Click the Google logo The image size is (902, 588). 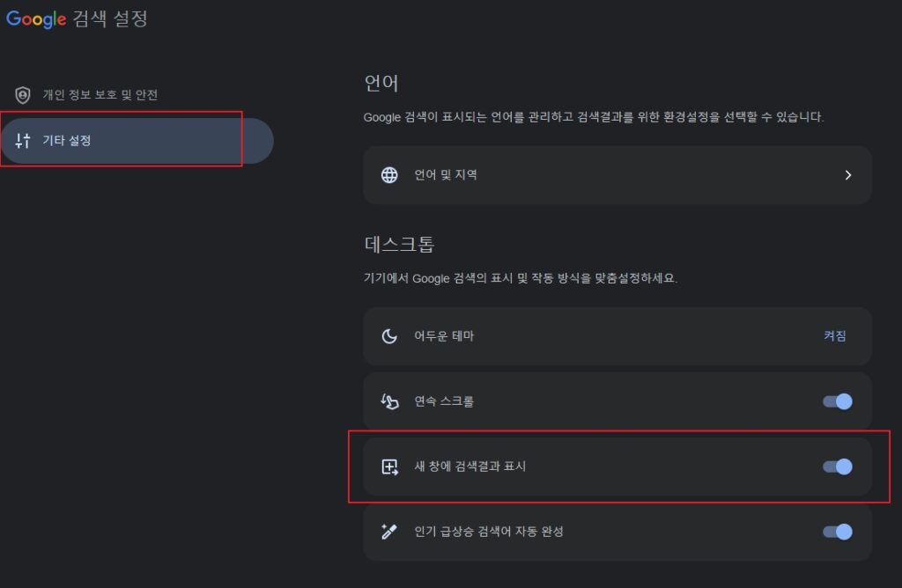(x=37, y=18)
